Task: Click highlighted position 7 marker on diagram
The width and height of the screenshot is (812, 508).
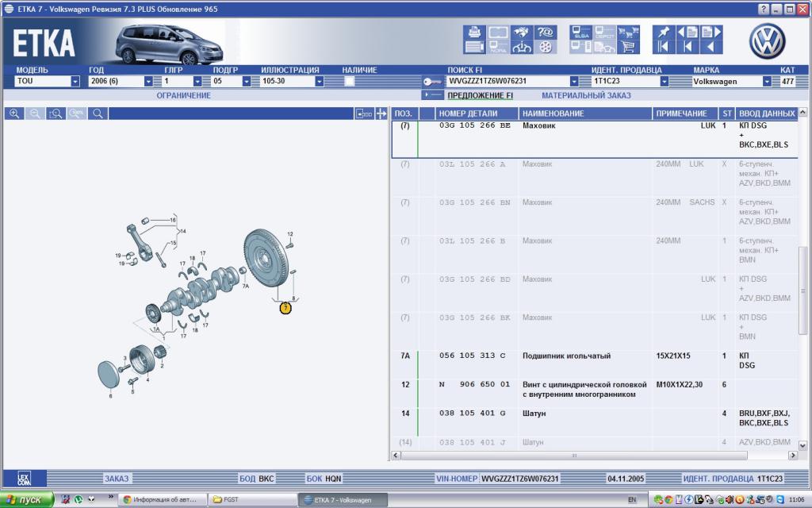Action: pyautogui.click(x=285, y=309)
